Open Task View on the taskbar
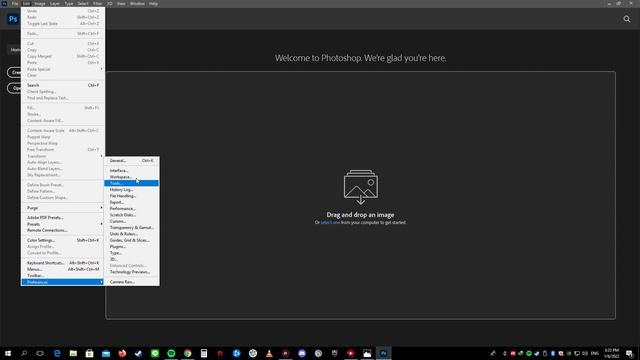Viewport: 640px width, 360px height. [40, 353]
